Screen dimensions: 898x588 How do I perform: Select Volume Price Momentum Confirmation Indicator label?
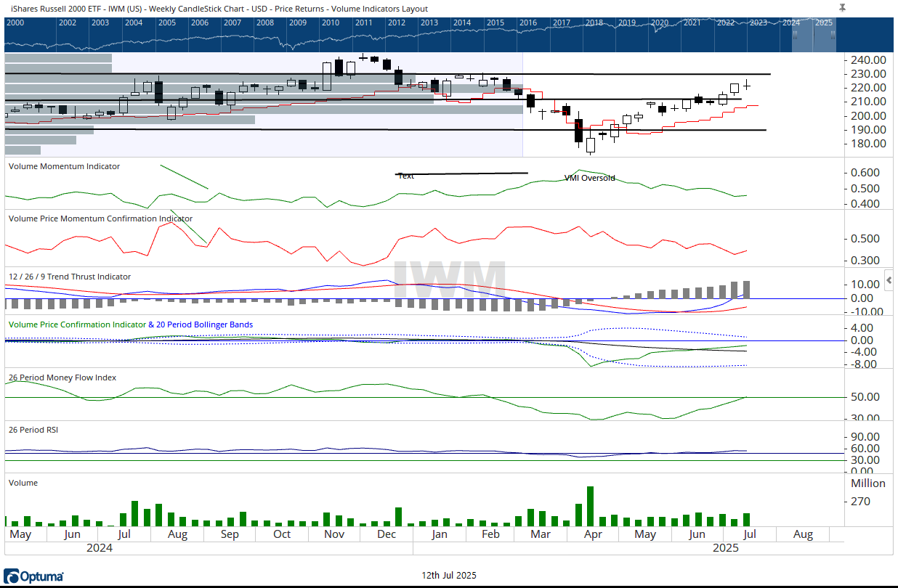click(x=100, y=219)
